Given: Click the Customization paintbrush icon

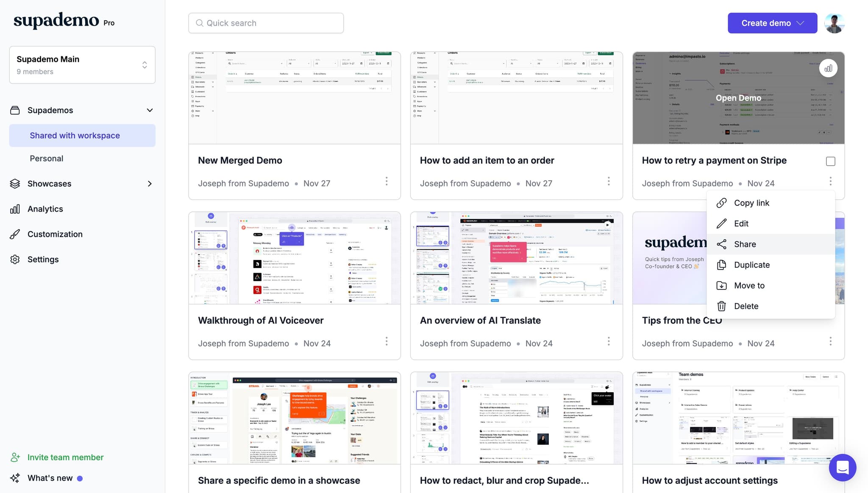Looking at the screenshot, I should pyautogui.click(x=15, y=234).
